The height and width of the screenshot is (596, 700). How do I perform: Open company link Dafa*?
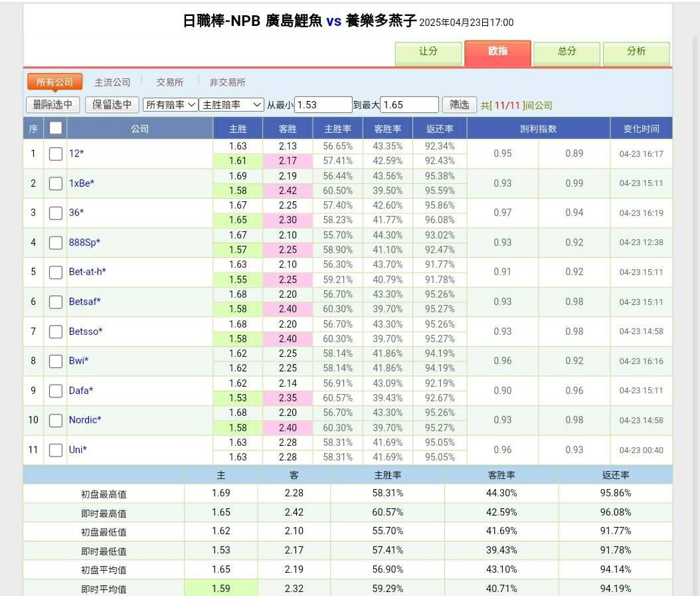click(81, 391)
